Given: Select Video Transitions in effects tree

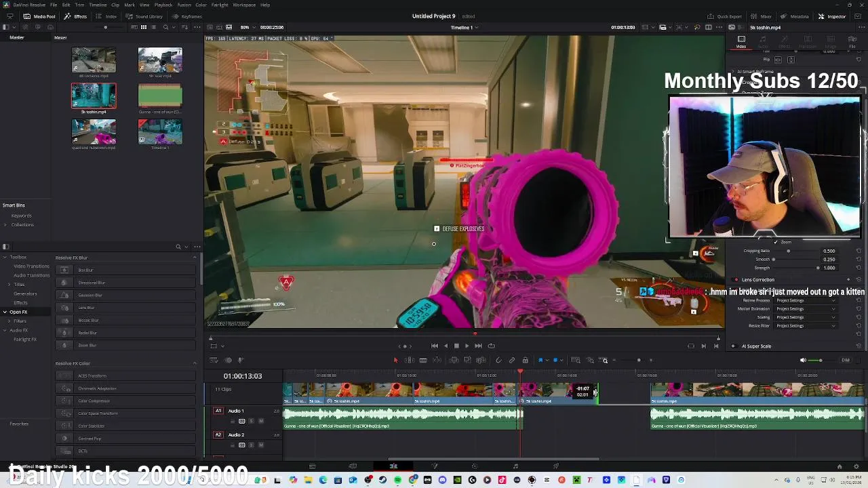Looking at the screenshot, I should tap(31, 266).
